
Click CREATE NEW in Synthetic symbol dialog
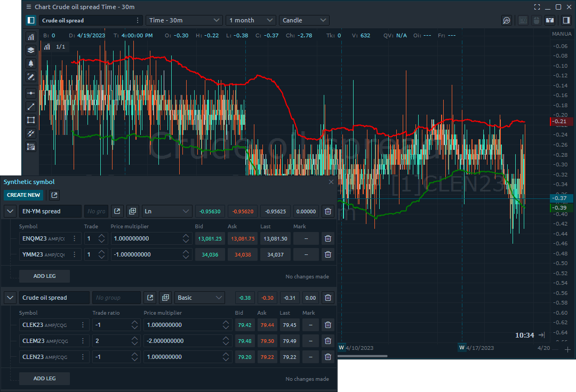tap(23, 195)
